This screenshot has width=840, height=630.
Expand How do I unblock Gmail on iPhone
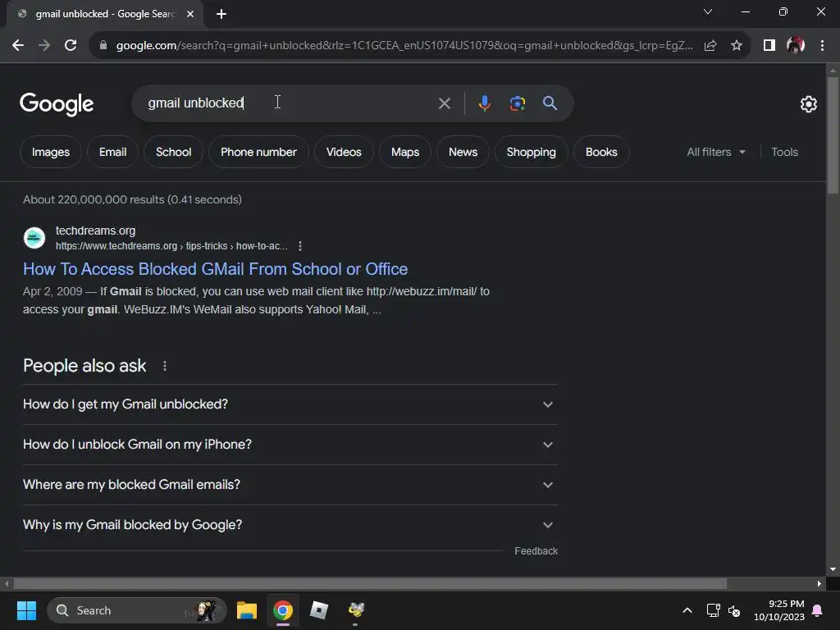[x=290, y=445]
